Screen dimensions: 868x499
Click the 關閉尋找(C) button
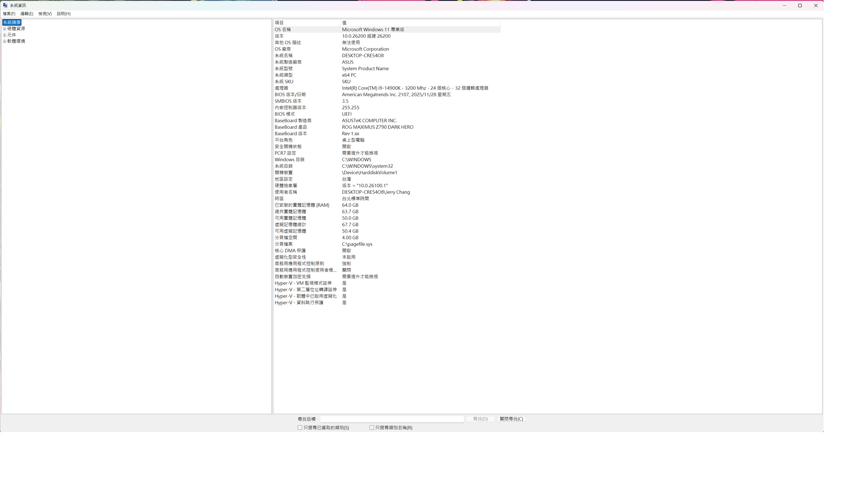[511, 419]
